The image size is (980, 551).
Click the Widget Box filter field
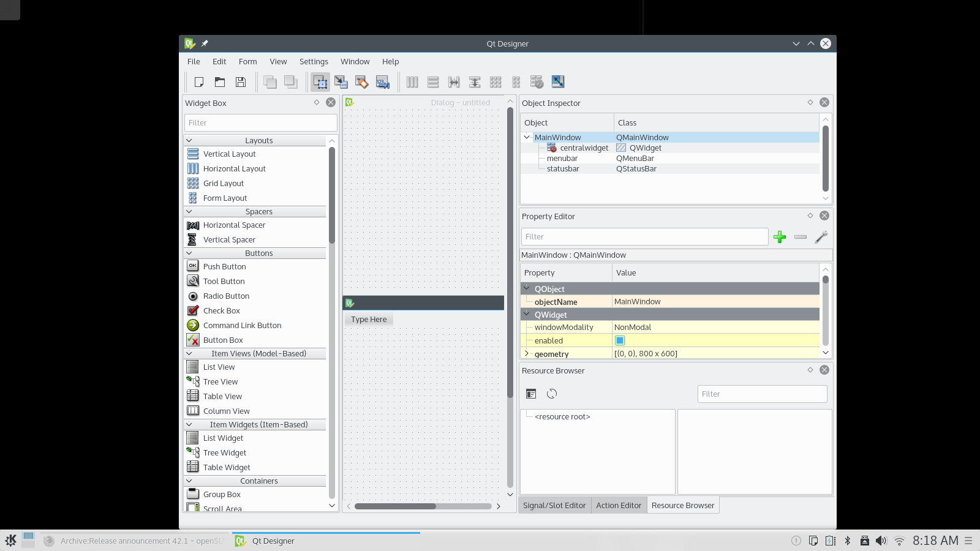[x=260, y=122]
